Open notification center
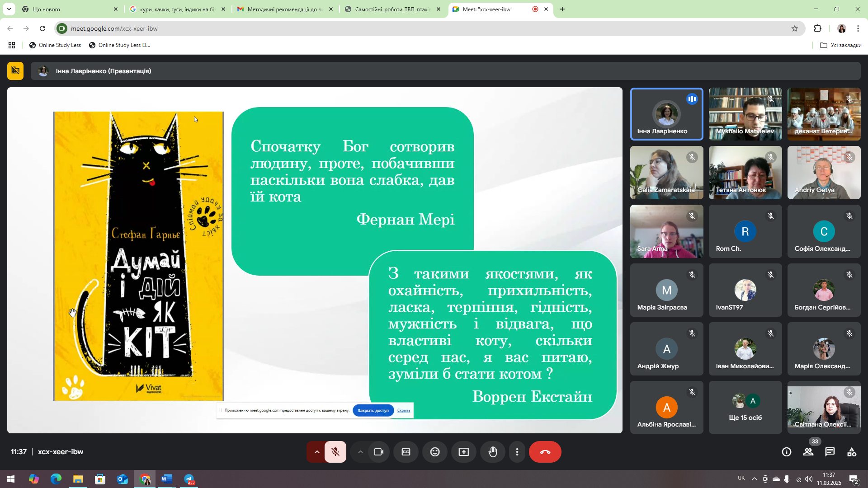 (854, 479)
